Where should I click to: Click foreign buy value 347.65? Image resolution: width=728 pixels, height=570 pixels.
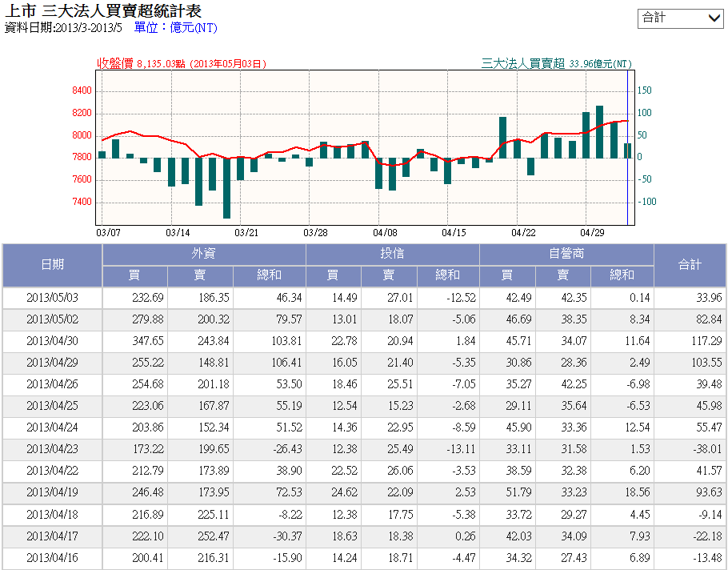[148, 341]
